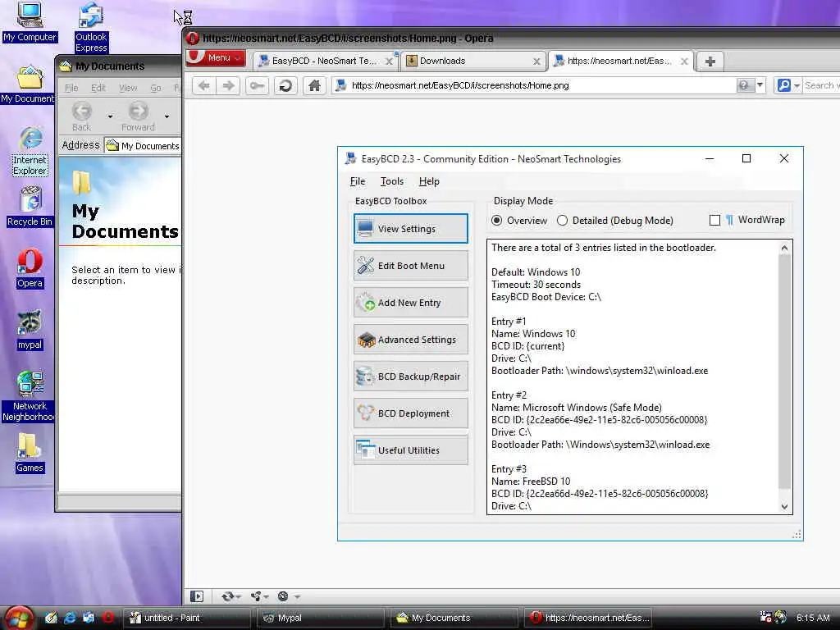Click the EasyBCD overview scrollbar down arrow
840x630 pixels.
click(785, 507)
